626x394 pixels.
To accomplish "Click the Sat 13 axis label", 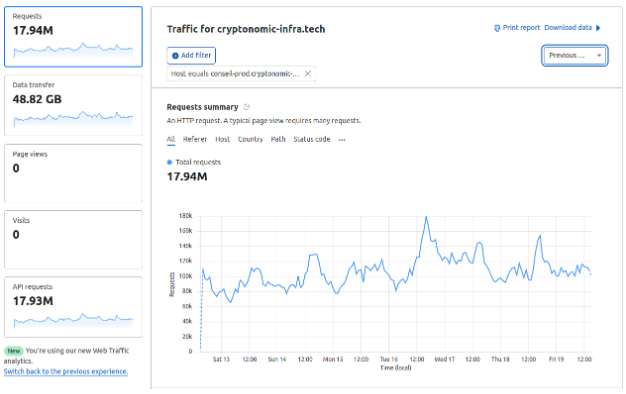I will point(221,359).
